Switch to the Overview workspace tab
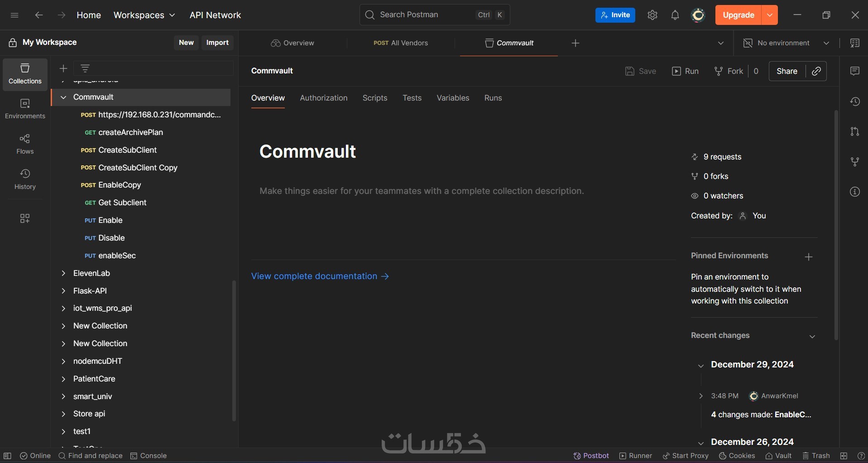 293,43
